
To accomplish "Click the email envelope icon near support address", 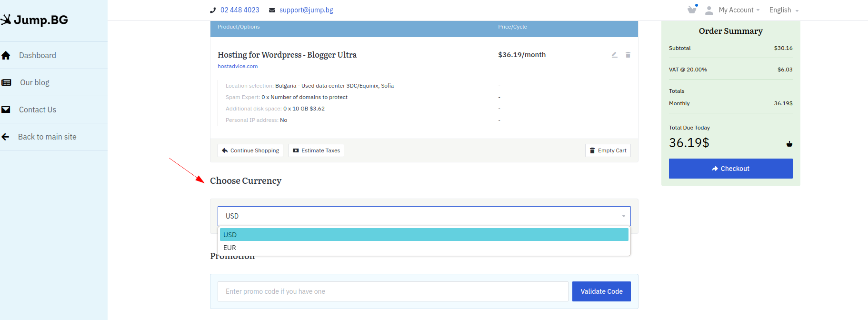I will 272,10.
